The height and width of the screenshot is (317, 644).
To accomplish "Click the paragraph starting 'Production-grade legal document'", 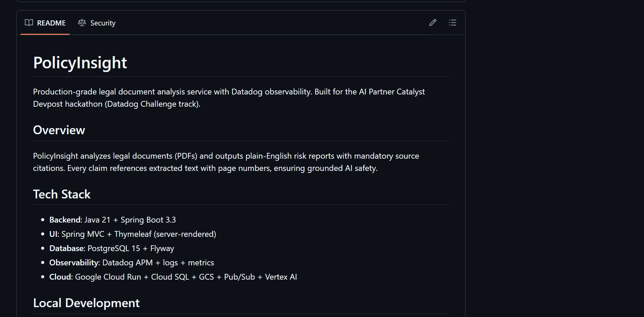I will tap(229, 98).
